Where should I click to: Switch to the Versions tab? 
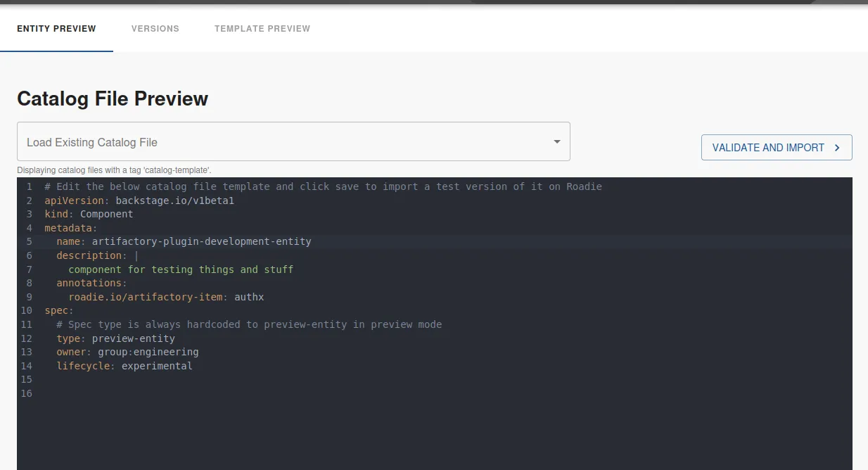point(155,29)
